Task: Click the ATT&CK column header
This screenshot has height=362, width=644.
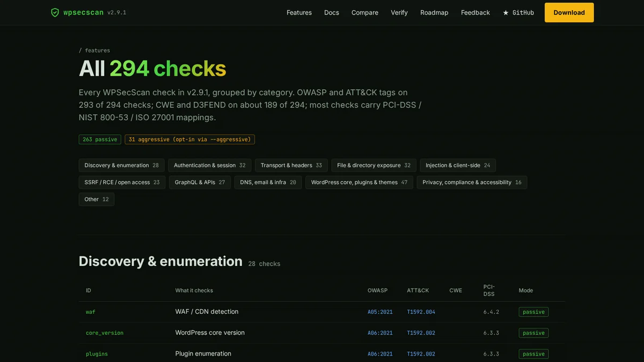Action: (x=418, y=290)
